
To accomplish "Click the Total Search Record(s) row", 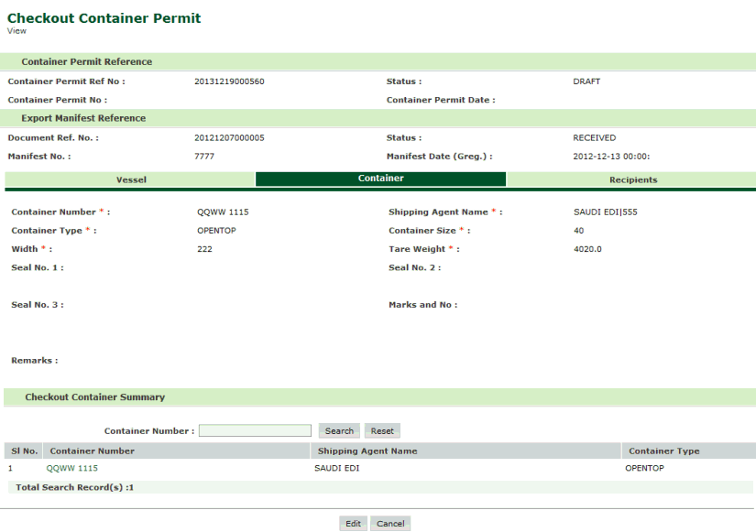I will click(x=75, y=487).
